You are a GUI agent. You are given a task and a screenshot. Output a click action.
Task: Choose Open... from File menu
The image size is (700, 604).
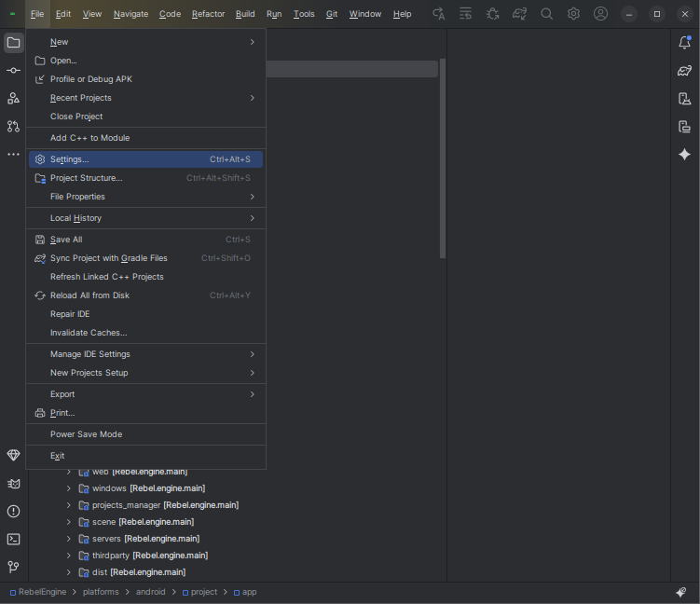145,61
